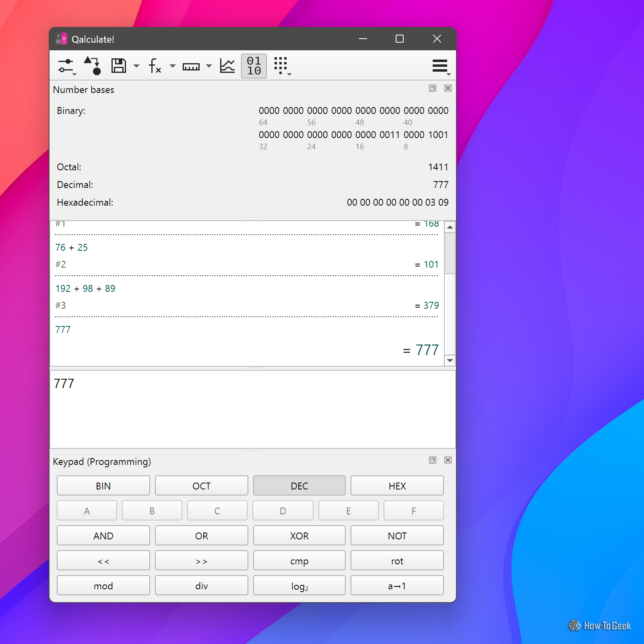Click the history entry 192 + 98 + 89

pos(85,289)
